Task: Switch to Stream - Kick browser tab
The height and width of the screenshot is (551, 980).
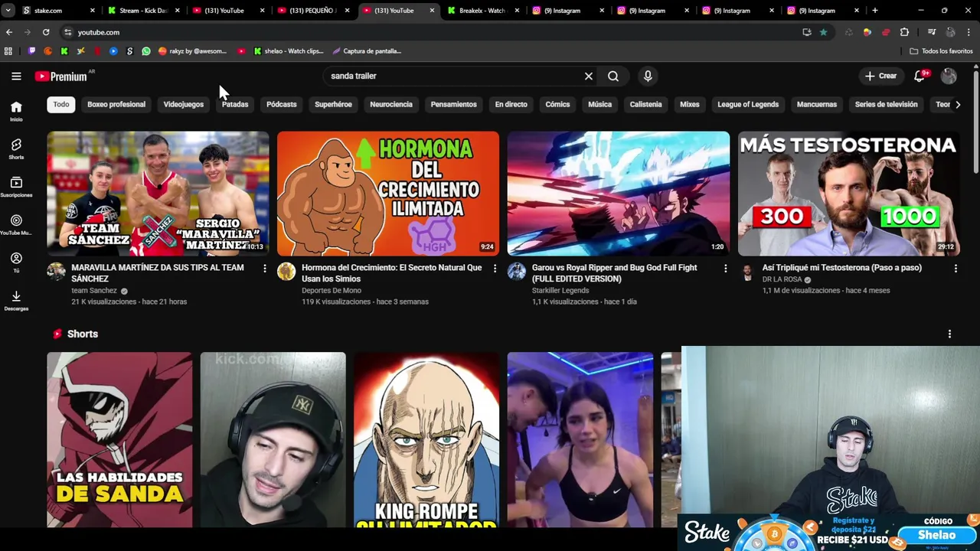Action: click(143, 11)
